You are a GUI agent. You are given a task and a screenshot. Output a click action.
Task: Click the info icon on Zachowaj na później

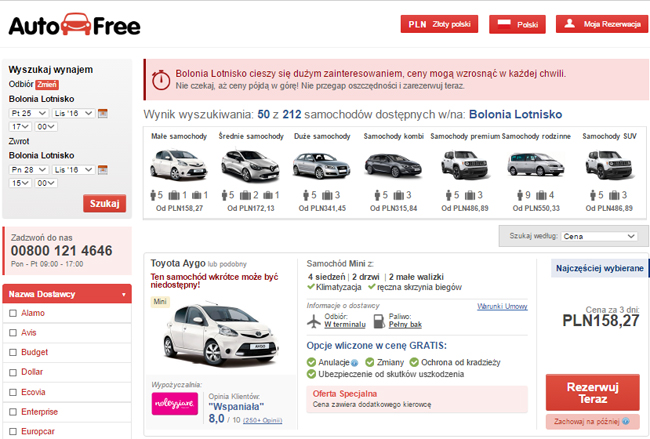coord(626,421)
